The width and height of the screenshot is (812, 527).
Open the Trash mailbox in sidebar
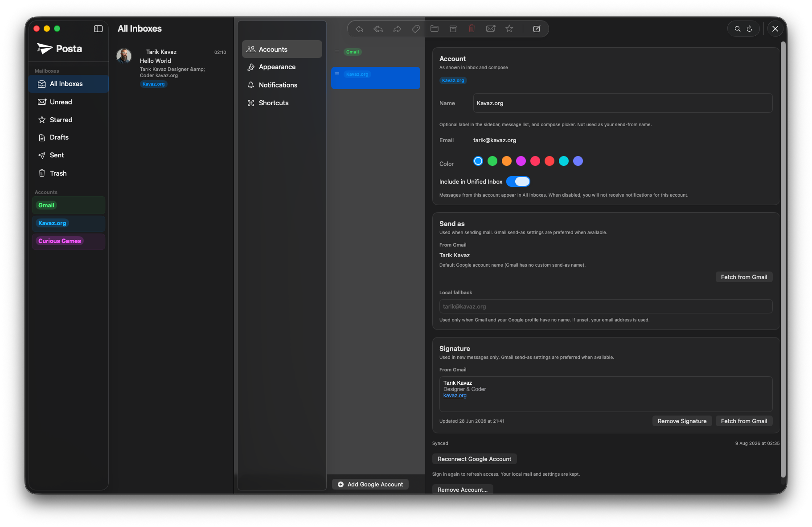(x=69, y=173)
